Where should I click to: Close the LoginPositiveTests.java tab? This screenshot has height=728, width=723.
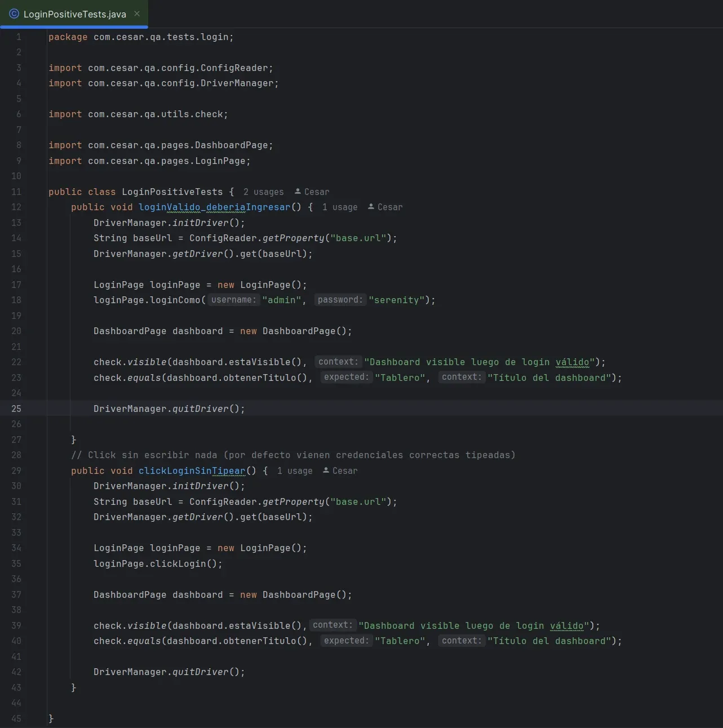tap(136, 14)
